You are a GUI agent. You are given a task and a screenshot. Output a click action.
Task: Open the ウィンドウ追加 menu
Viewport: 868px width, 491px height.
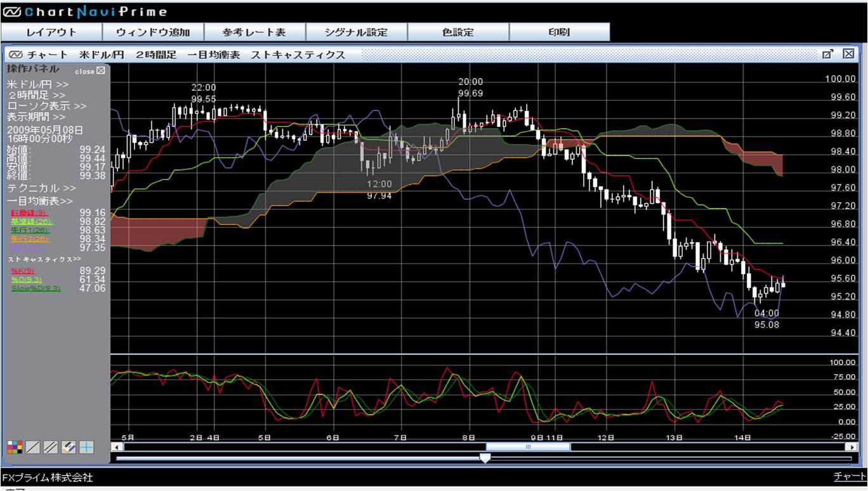[x=153, y=32]
